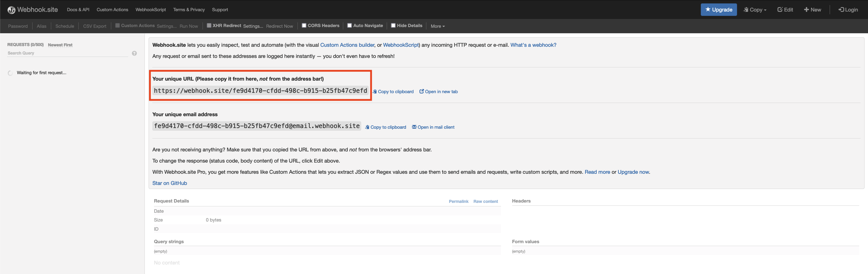Copy unique URL to clipboard
Image resolution: width=868 pixels, height=274 pixels.
(393, 91)
